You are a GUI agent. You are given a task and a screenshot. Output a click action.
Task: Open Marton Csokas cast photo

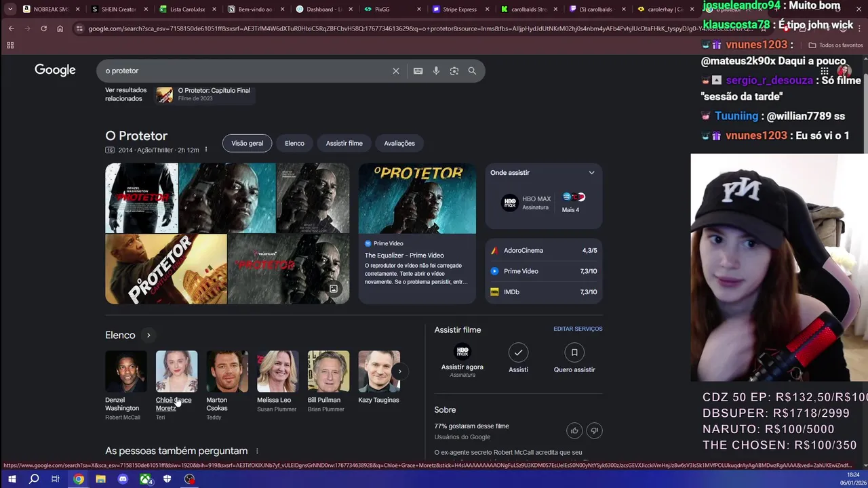pyautogui.click(x=227, y=371)
